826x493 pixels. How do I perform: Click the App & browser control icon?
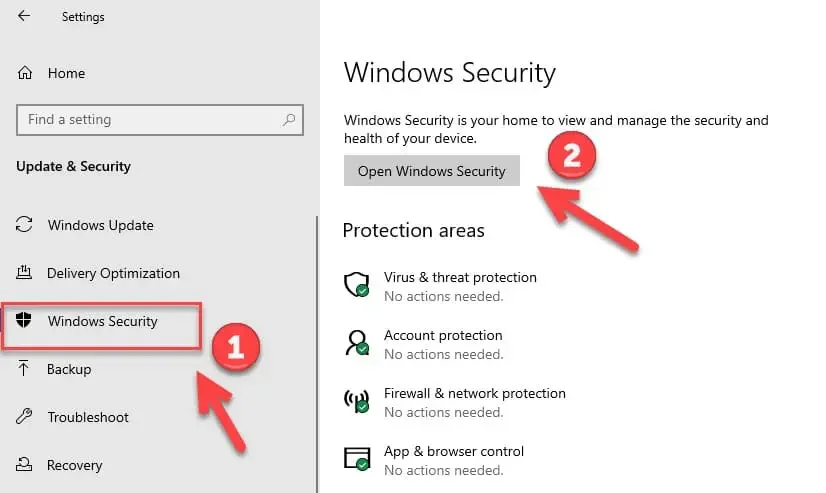pos(356,459)
